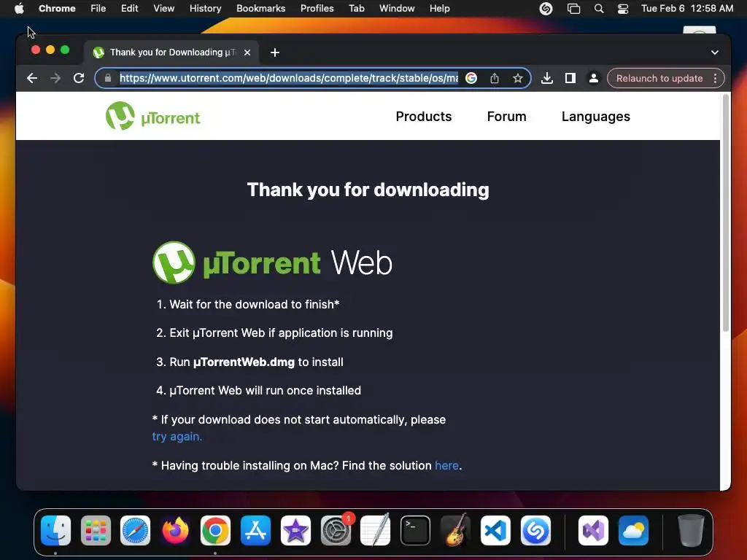Open Firefox from the Dock

[x=175, y=531]
